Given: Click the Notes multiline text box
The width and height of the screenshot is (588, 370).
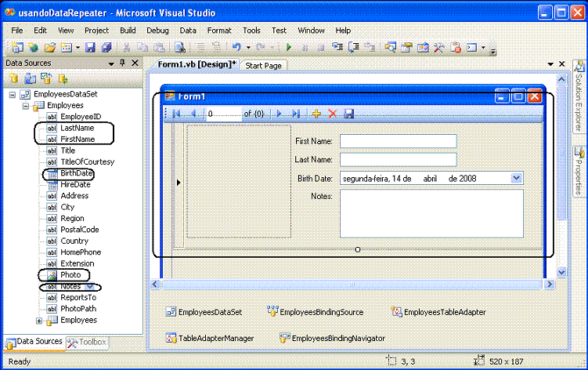Looking at the screenshot, I should tap(431, 213).
